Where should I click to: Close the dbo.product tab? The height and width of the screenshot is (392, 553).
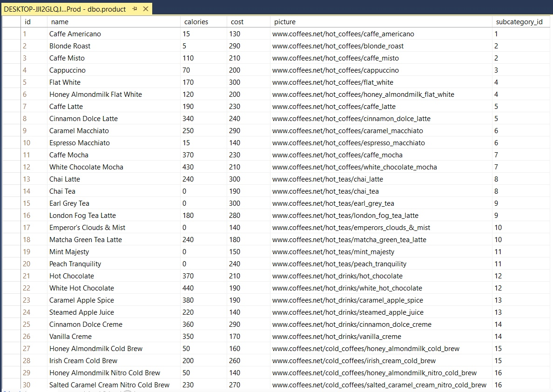pyautogui.click(x=145, y=9)
